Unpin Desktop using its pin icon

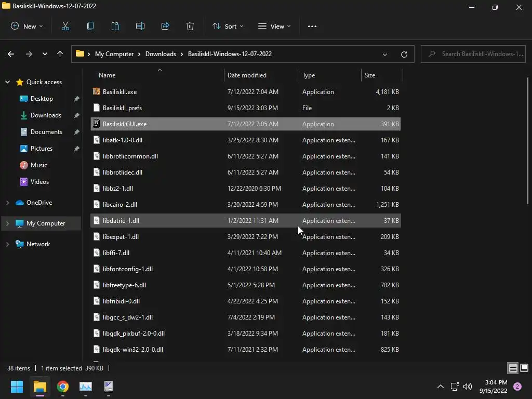click(77, 99)
